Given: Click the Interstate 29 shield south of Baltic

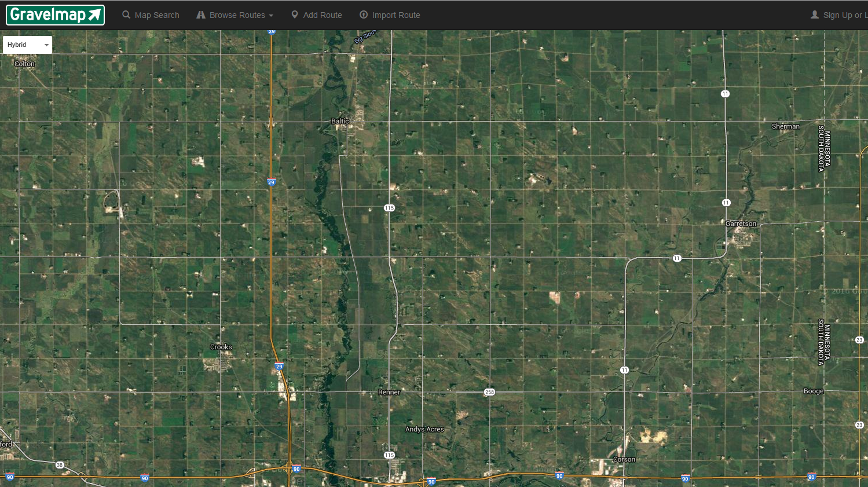Looking at the screenshot, I should click(271, 182).
